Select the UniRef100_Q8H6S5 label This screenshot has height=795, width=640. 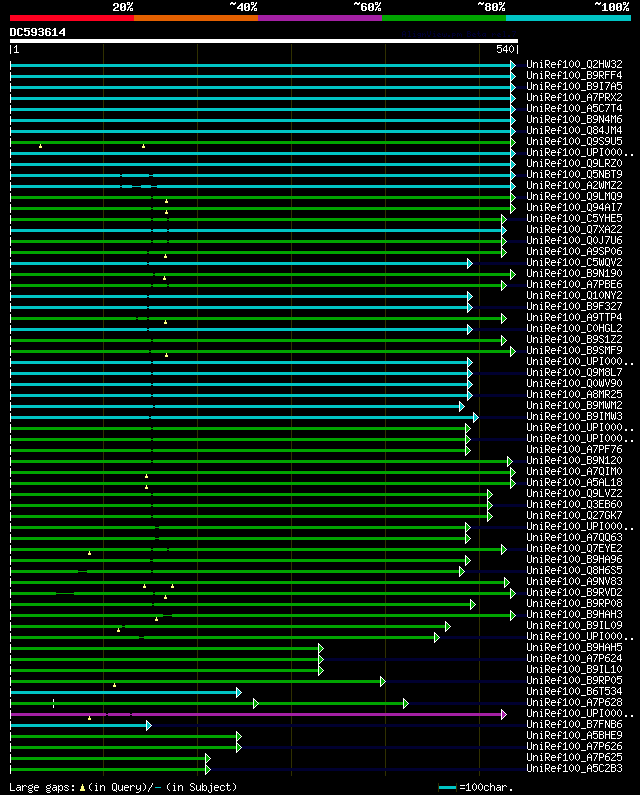(574, 570)
